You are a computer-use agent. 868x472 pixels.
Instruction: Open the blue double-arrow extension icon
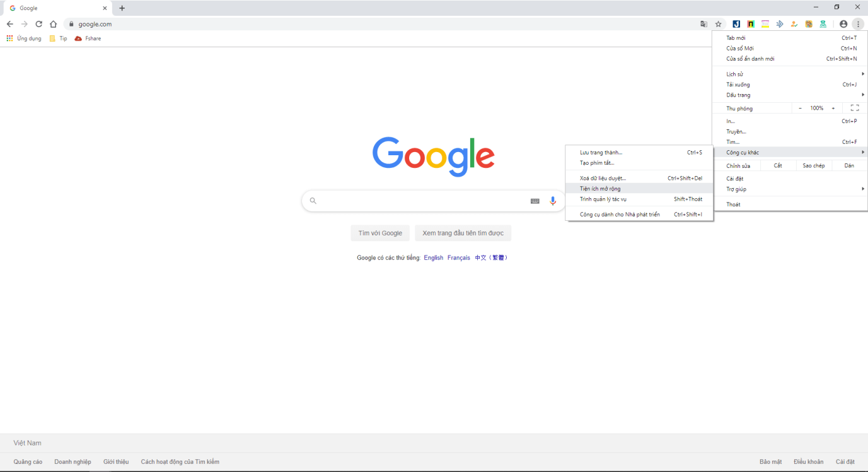780,24
